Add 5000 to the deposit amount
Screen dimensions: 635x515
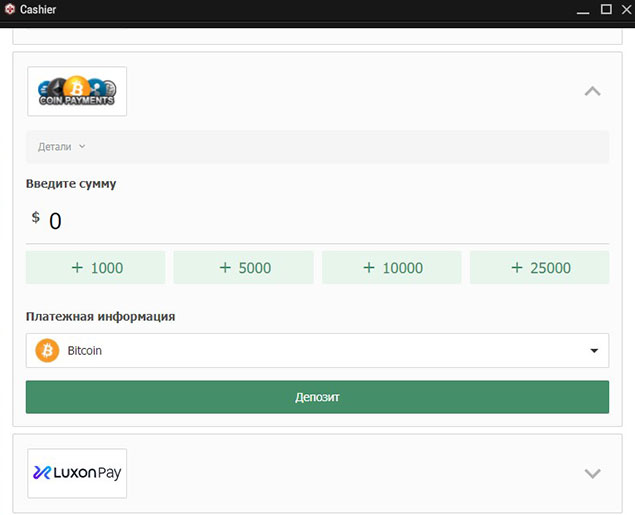click(x=243, y=268)
